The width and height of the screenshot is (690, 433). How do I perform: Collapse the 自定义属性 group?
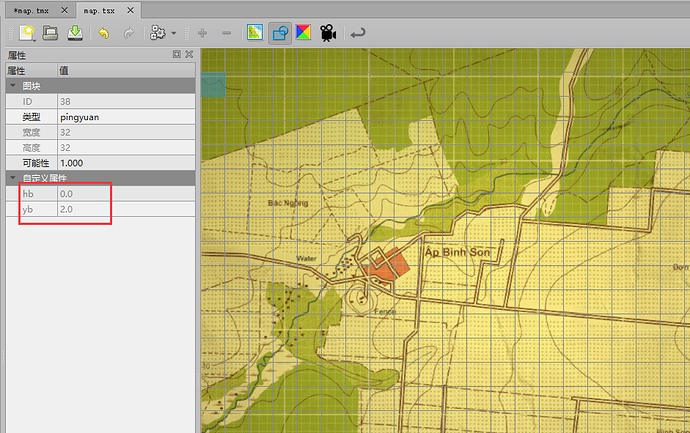pyautogui.click(x=12, y=178)
